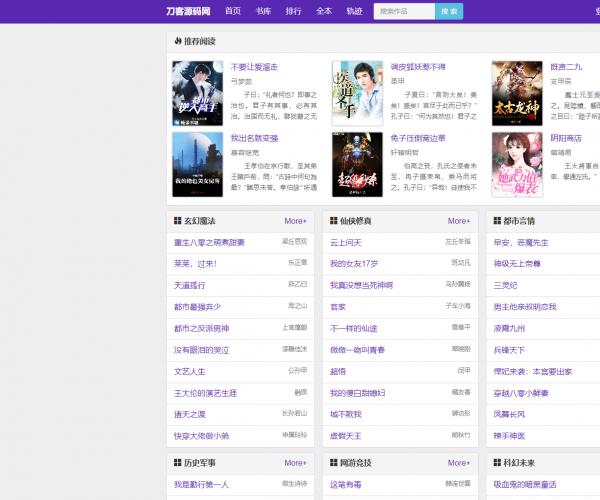Open the 微微一吻叫青春 book link
Viewport: 600px width, 500px height.
pyautogui.click(x=357, y=350)
